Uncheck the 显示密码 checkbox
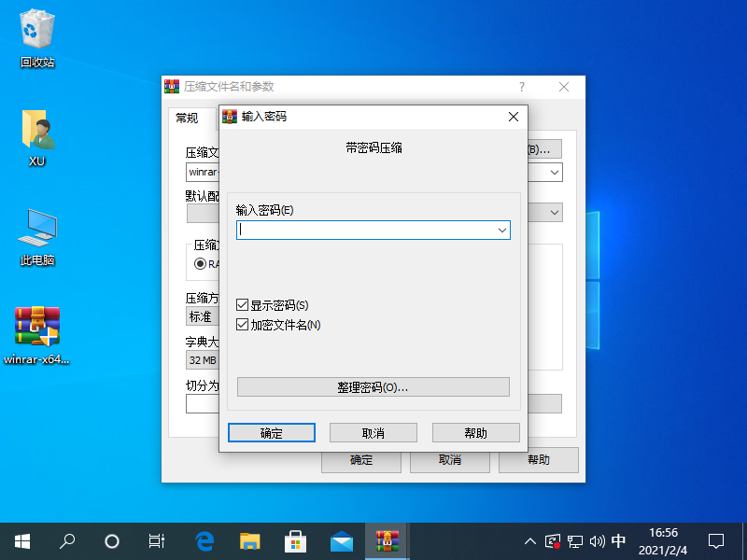This screenshot has height=560, width=747. 243,305
